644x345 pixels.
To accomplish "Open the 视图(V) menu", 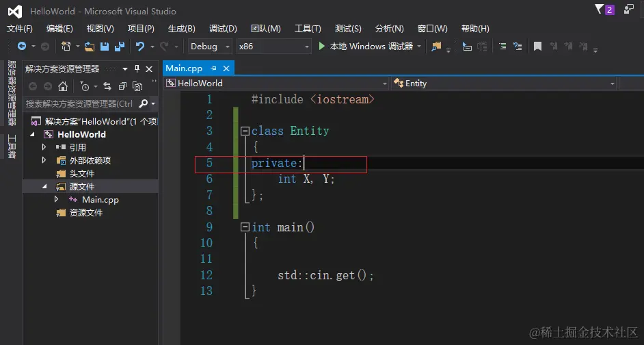I will click(100, 28).
